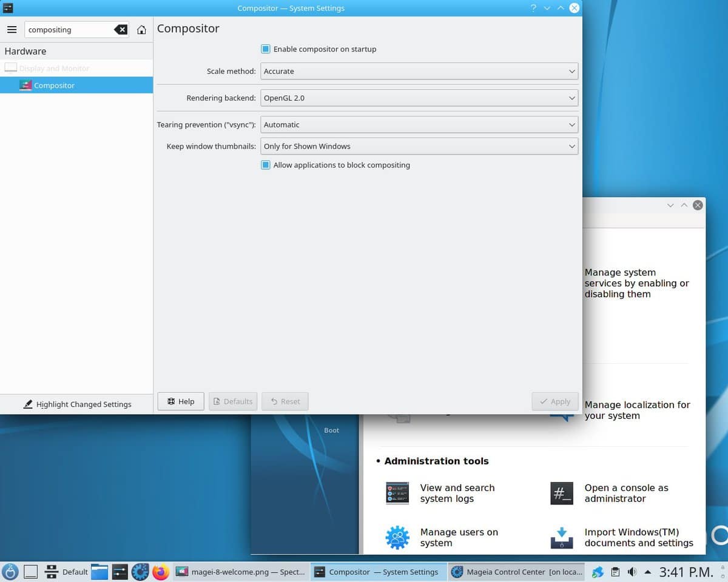
Task: Clear the compositing search text
Action: pyautogui.click(x=121, y=30)
